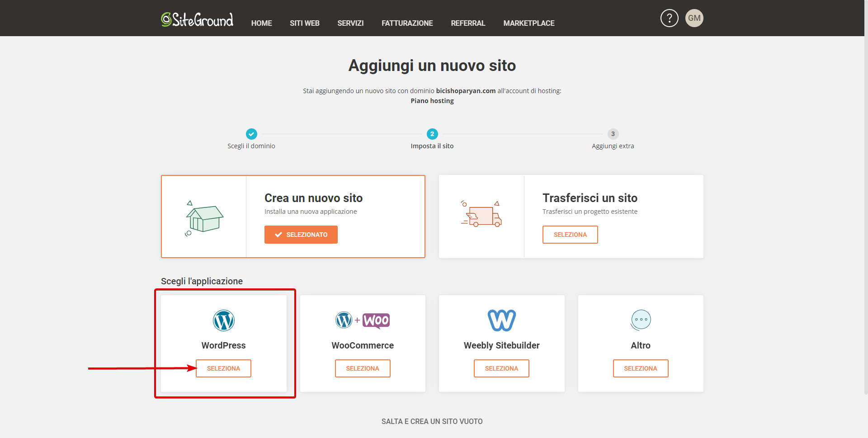
Task: Toggle the SELEZIONATO button for new site
Action: 301,235
